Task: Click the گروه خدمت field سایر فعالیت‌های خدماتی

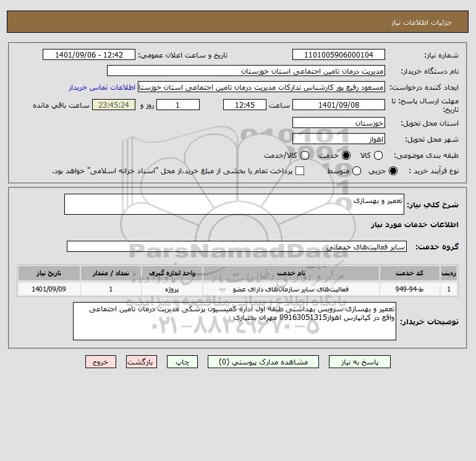Action: pyautogui.click(x=237, y=246)
